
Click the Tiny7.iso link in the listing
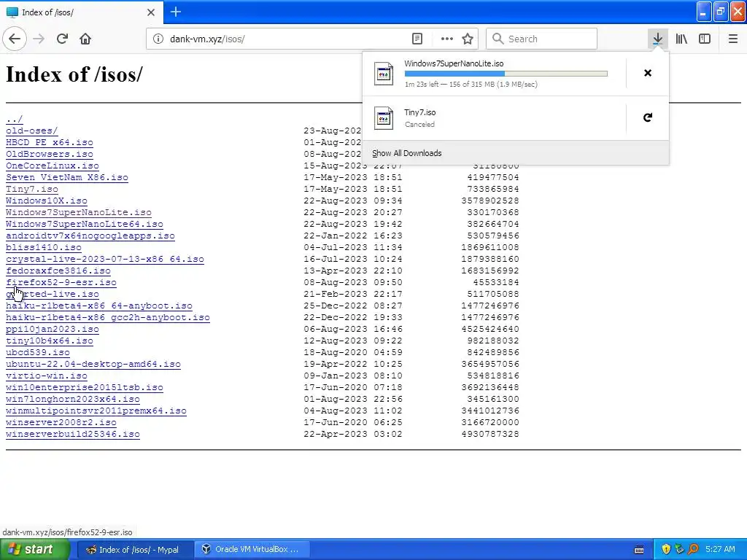tap(32, 189)
